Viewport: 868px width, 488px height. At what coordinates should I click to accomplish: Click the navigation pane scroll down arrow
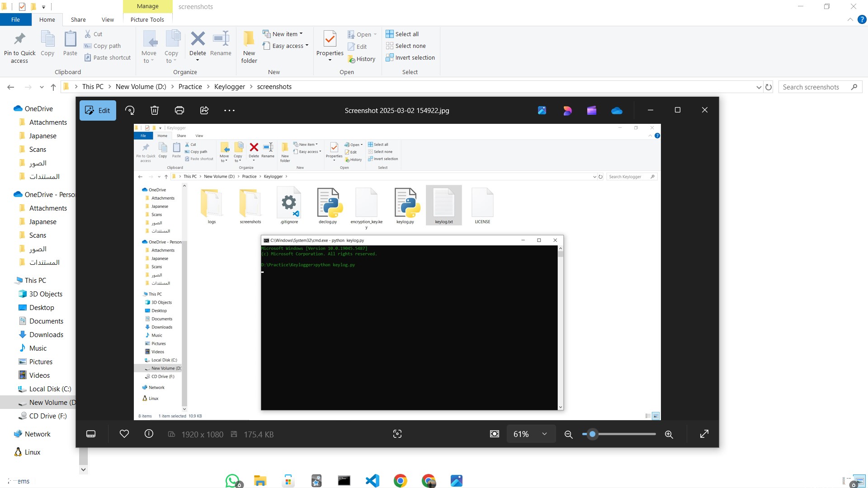[83, 469]
